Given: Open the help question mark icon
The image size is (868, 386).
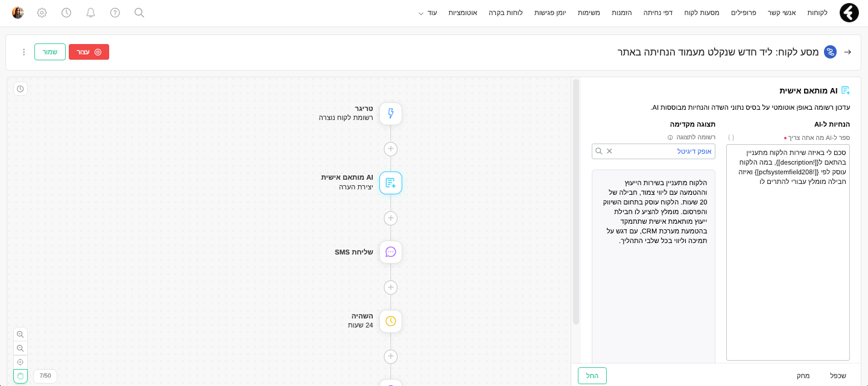Looking at the screenshot, I should [115, 13].
